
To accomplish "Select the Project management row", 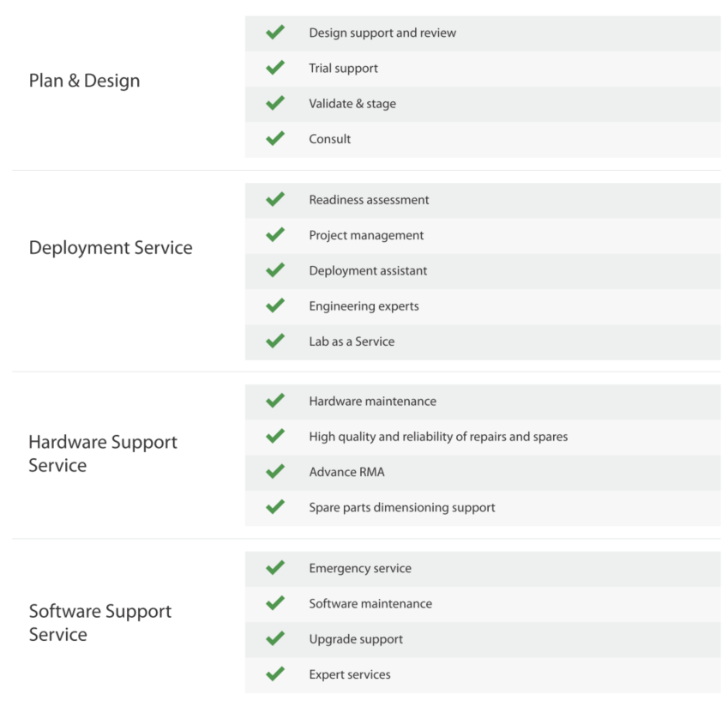I will coord(483,235).
